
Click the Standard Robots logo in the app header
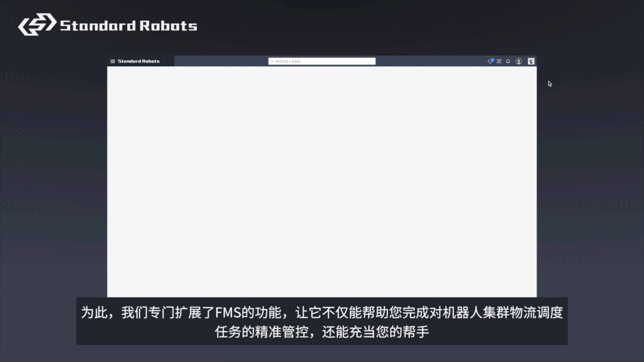138,61
